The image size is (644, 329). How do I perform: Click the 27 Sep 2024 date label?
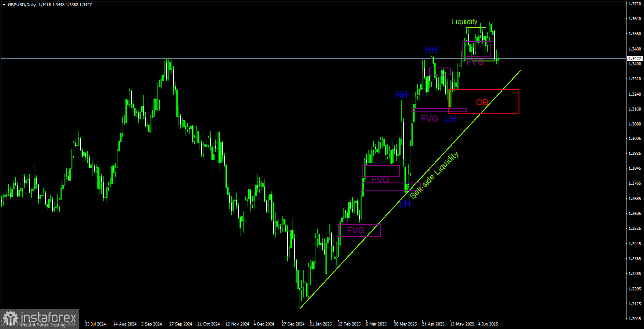click(180, 324)
